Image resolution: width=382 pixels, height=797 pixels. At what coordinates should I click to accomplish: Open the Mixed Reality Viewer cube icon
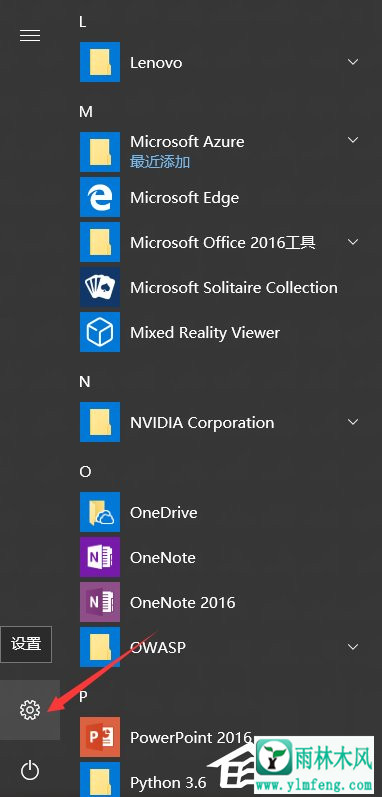(x=100, y=332)
